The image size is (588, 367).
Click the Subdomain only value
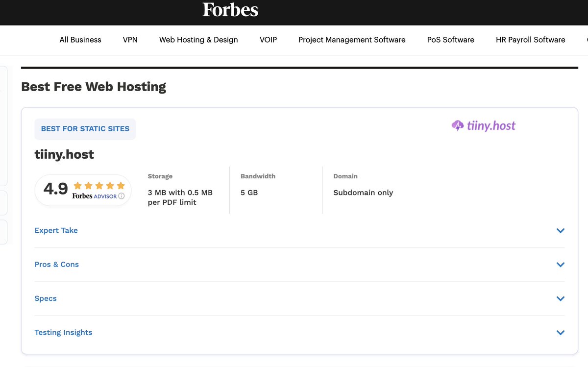[x=363, y=193]
